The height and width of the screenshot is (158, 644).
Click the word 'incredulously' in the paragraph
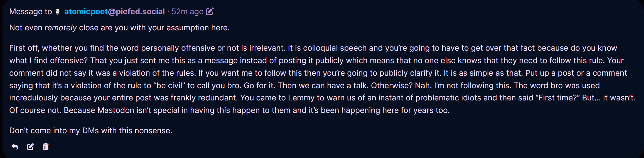tap(34, 98)
